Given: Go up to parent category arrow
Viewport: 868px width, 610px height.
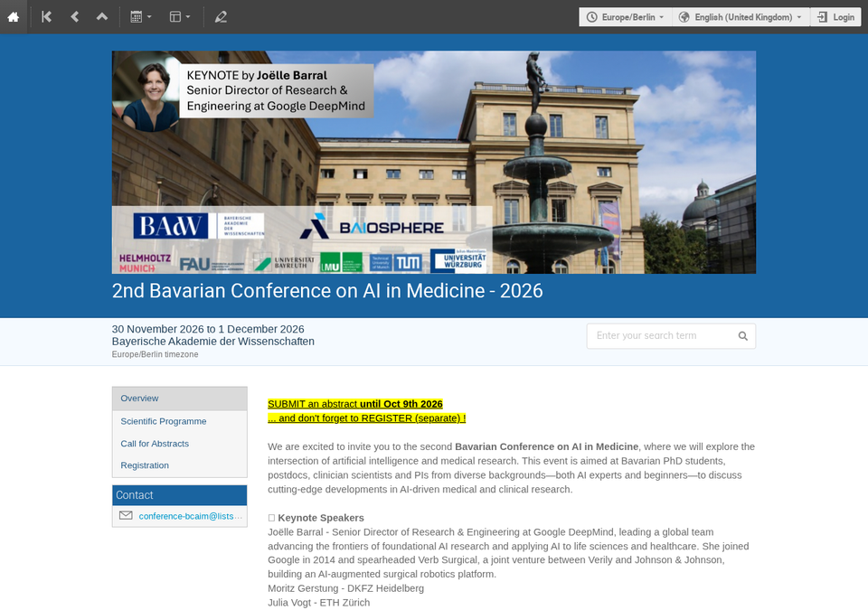Looking at the screenshot, I should point(102,17).
